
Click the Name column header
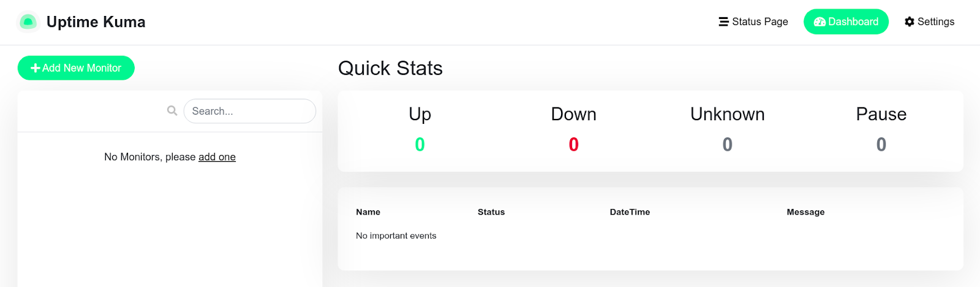(368, 212)
